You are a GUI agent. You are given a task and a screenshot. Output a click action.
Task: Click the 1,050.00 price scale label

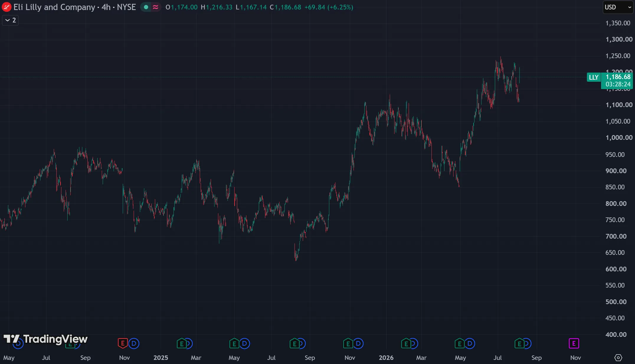click(x=618, y=121)
